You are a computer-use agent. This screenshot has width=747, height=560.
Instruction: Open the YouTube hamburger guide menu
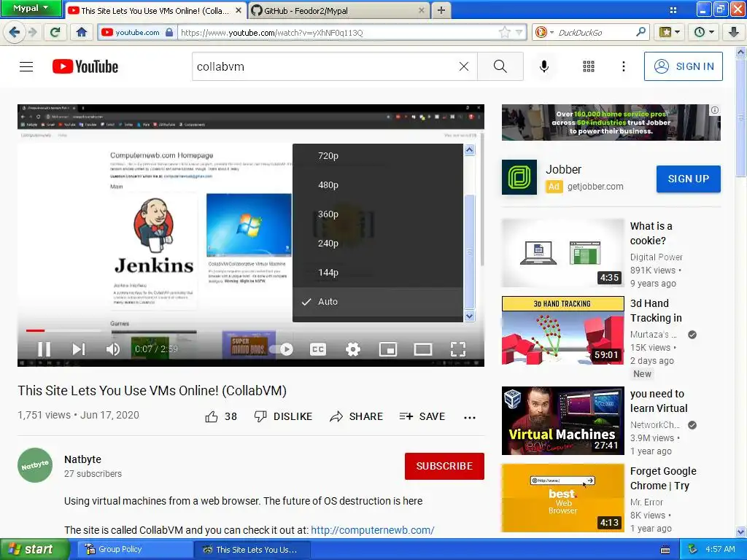tap(26, 66)
